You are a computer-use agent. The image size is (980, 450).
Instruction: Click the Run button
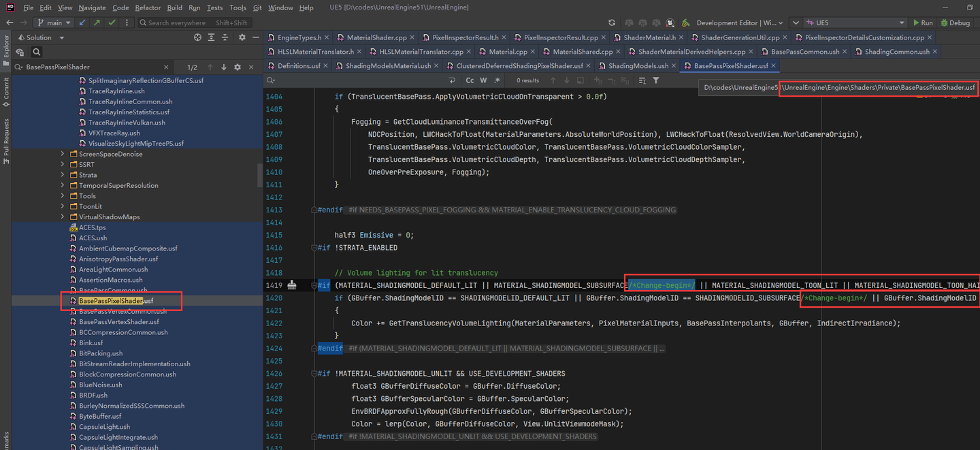click(923, 22)
